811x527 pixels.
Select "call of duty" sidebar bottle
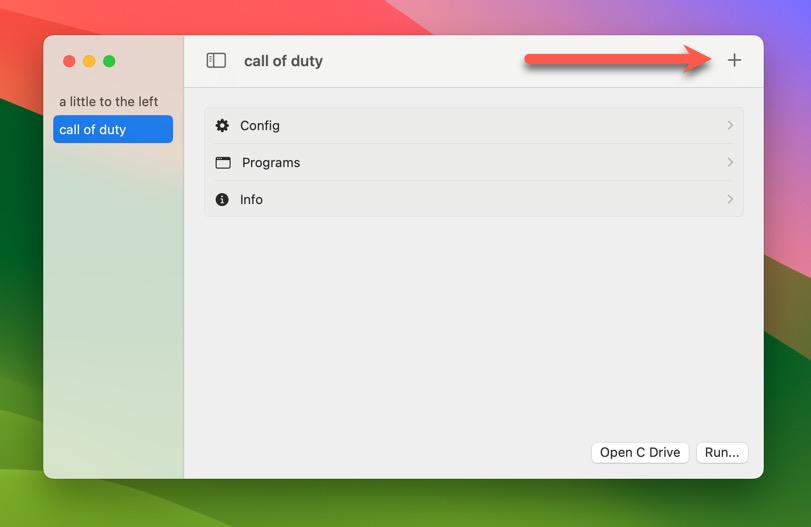113,129
